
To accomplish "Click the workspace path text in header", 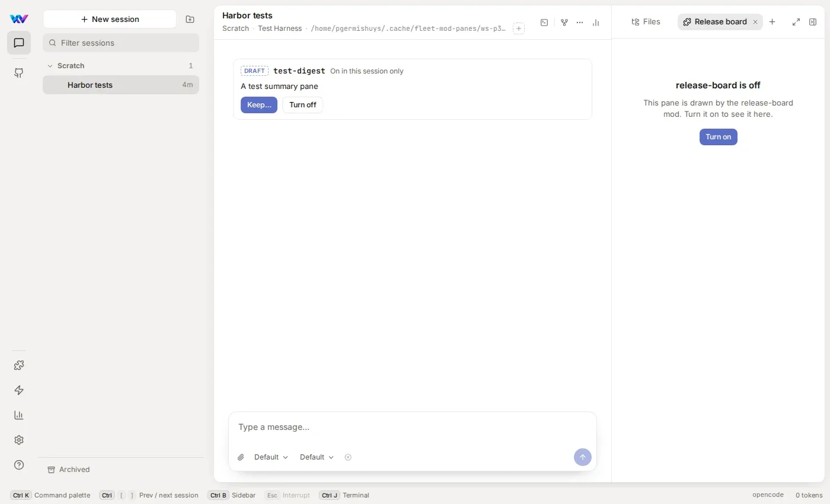I will pyautogui.click(x=408, y=28).
